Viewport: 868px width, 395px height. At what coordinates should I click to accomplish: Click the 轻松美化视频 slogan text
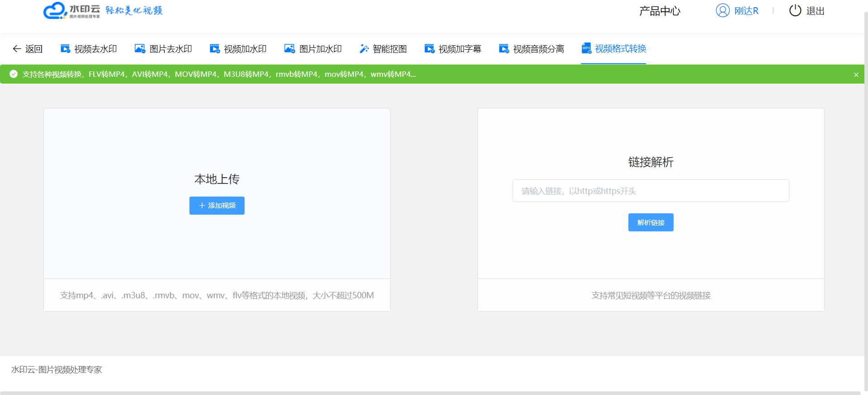point(134,10)
